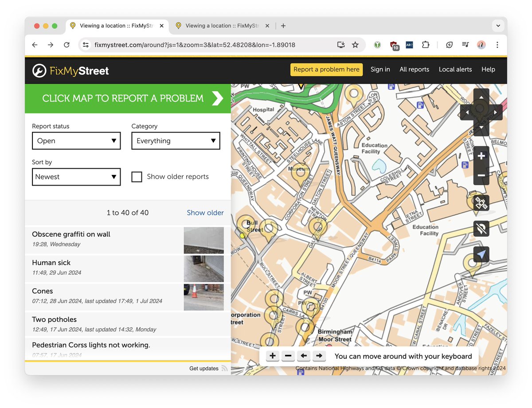Click the FixMyStreet logo
This screenshot has width=532, height=408.
click(70, 71)
